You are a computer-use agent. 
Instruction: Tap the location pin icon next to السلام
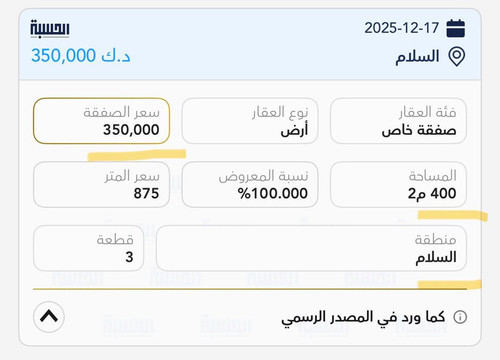[457, 57]
